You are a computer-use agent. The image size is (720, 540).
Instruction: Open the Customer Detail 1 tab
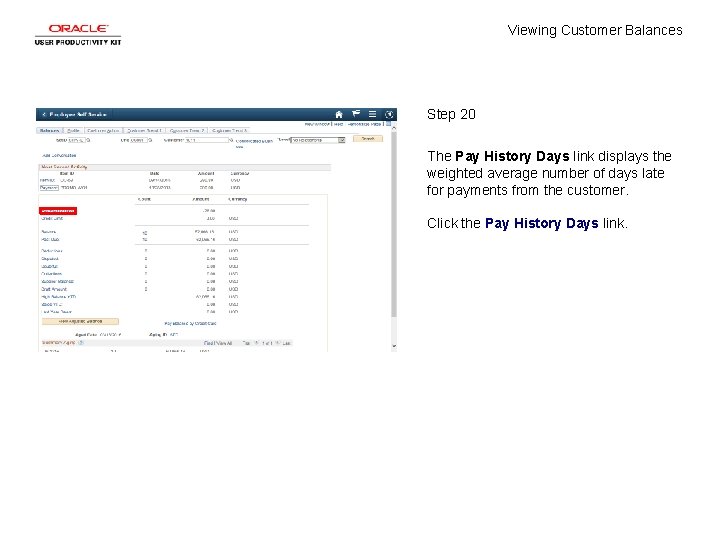point(144,131)
